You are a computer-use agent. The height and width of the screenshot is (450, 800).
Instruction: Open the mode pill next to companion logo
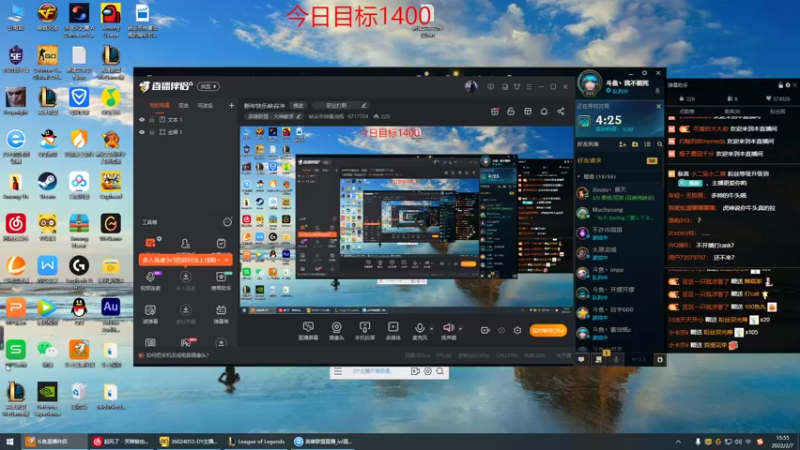pos(208,86)
